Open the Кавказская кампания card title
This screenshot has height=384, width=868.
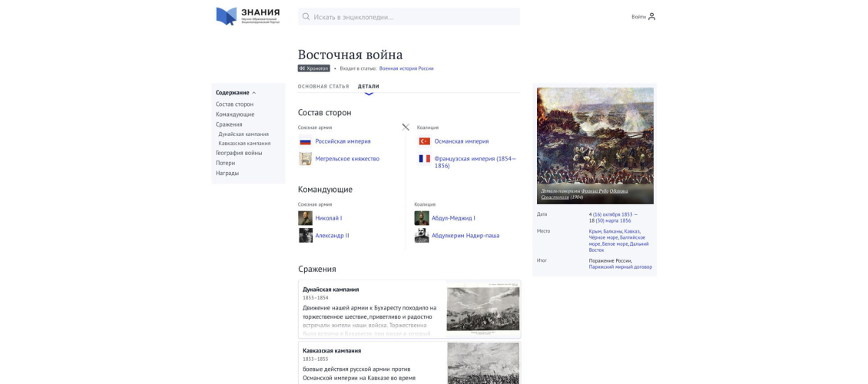coord(332,351)
